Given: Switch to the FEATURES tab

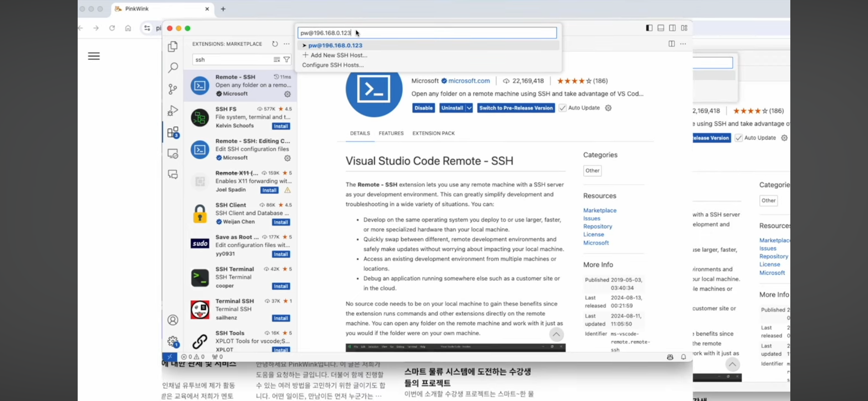Looking at the screenshot, I should tap(391, 133).
